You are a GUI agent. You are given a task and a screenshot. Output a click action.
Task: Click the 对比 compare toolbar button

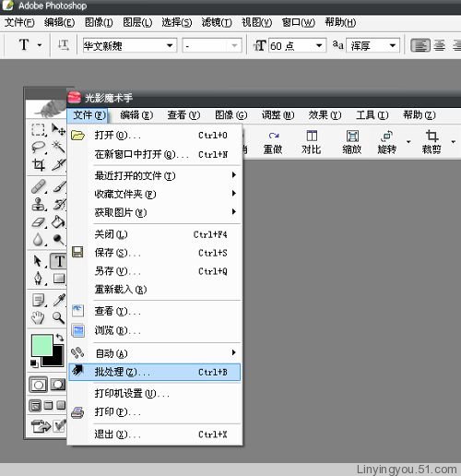tap(312, 143)
